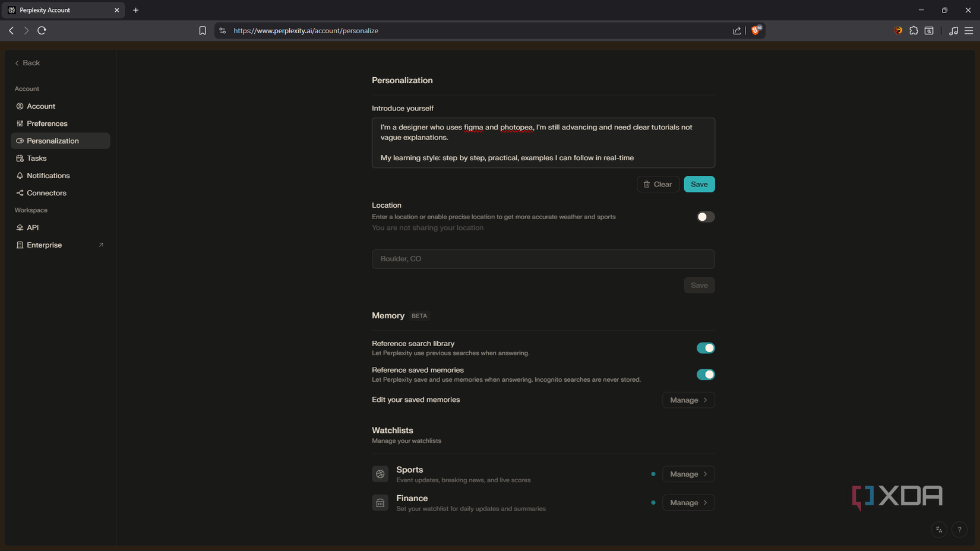Image resolution: width=980 pixels, height=551 pixels.
Task: Select the Perplexity Account browser tab
Action: [x=63, y=10]
